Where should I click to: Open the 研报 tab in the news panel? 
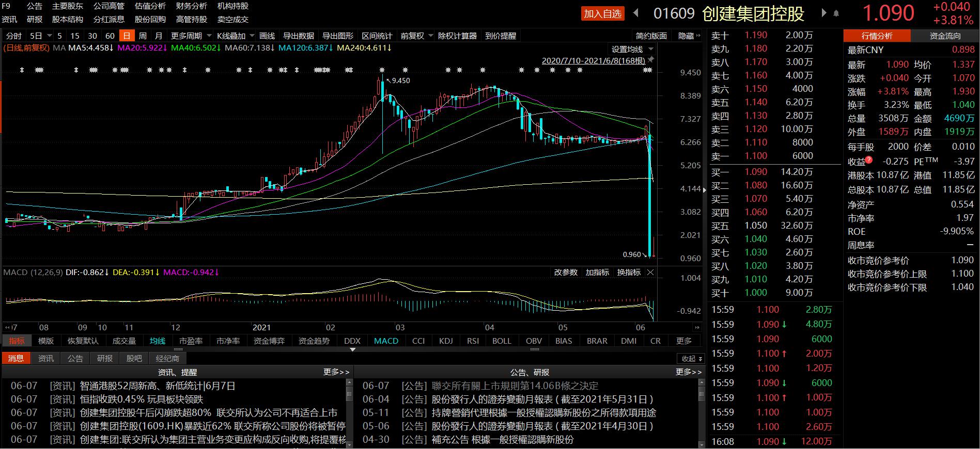point(104,358)
